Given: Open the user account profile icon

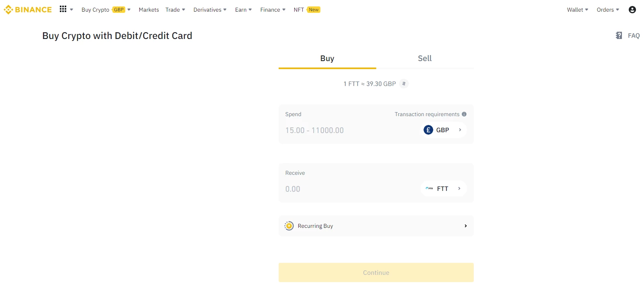Looking at the screenshot, I should pyautogui.click(x=632, y=10).
